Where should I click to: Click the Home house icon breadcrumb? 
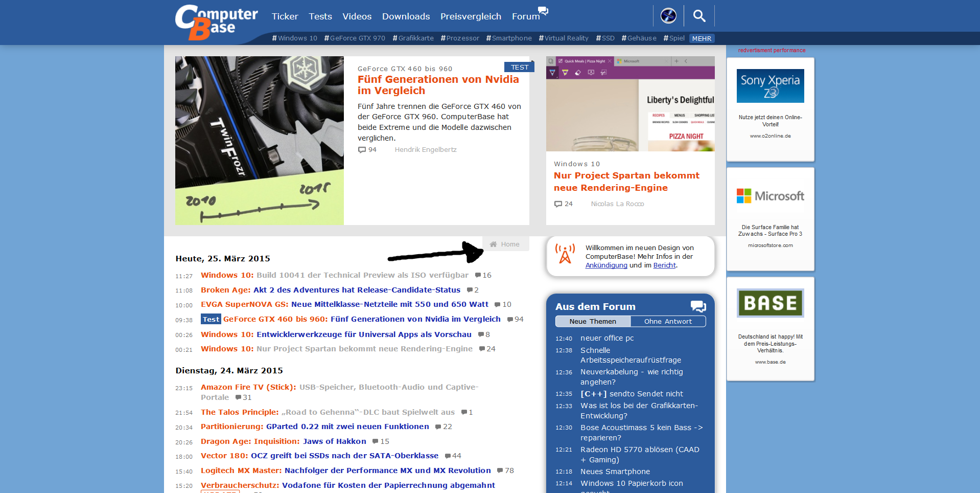494,244
